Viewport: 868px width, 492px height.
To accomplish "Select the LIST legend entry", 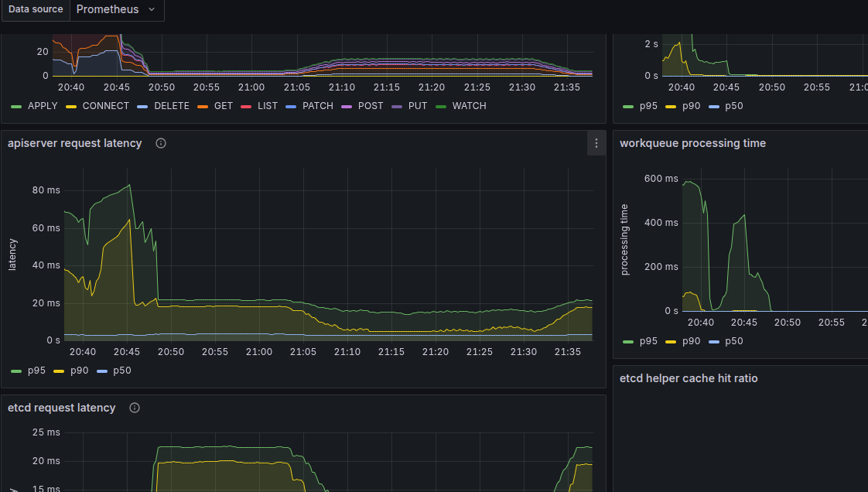I will click(267, 106).
